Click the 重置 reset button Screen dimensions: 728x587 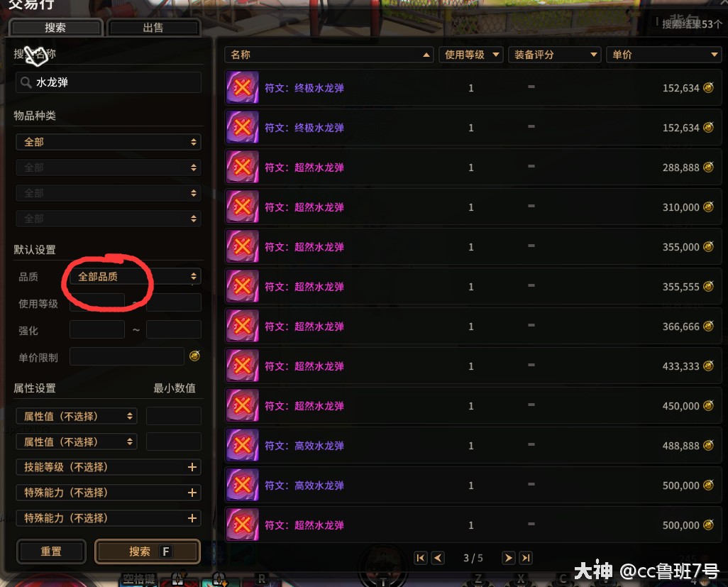tap(51, 552)
